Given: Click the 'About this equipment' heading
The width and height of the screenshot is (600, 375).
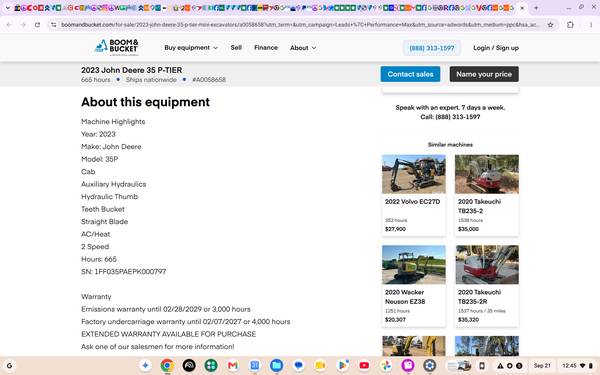Looking at the screenshot, I should tap(145, 102).
